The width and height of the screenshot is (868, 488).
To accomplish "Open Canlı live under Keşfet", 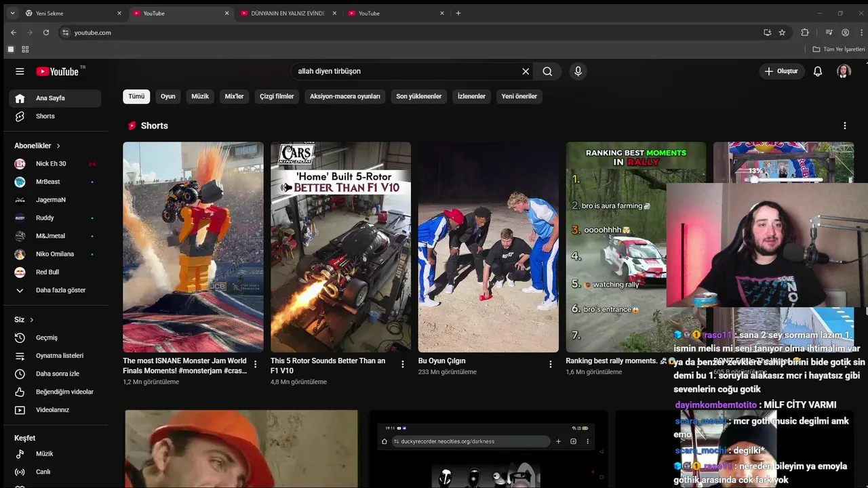I will point(55,472).
